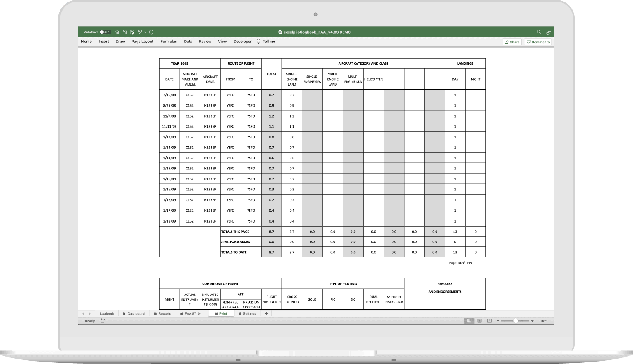Image resolution: width=633 pixels, height=364 pixels.
Task: Click the 1/18/09 date cell
Action: tap(169, 221)
